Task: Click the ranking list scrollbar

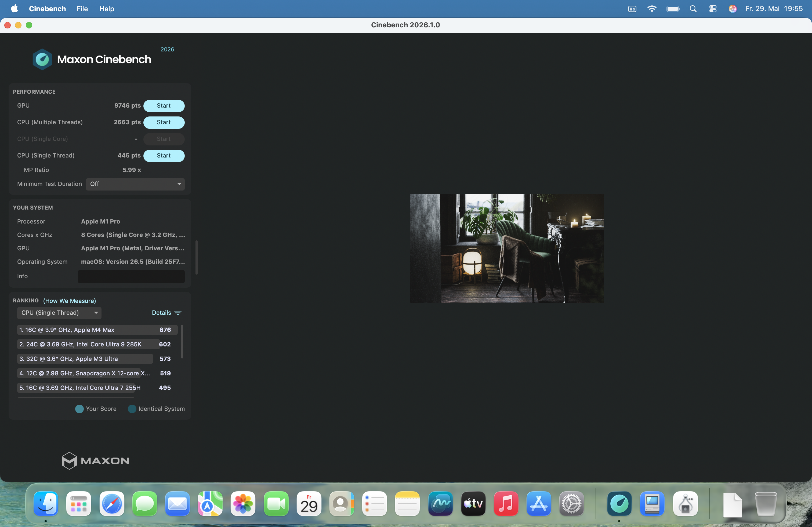Action: 182,342
